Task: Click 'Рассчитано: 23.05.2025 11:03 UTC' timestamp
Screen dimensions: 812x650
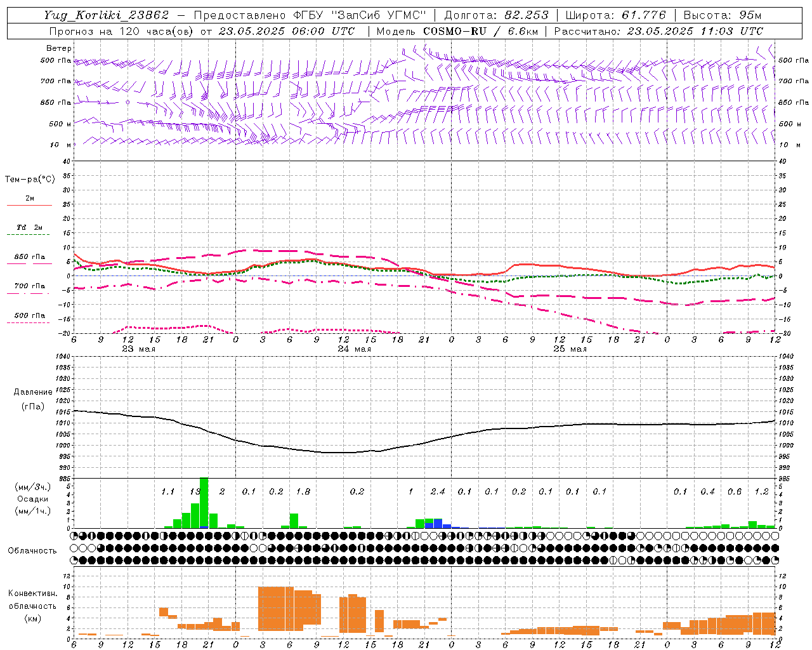Action: click(658, 31)
